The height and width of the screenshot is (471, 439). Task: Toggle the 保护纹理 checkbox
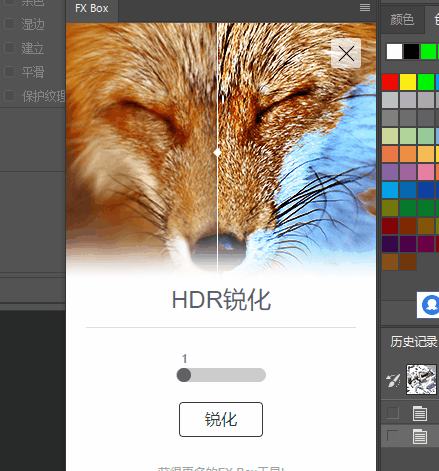[10, 96]
